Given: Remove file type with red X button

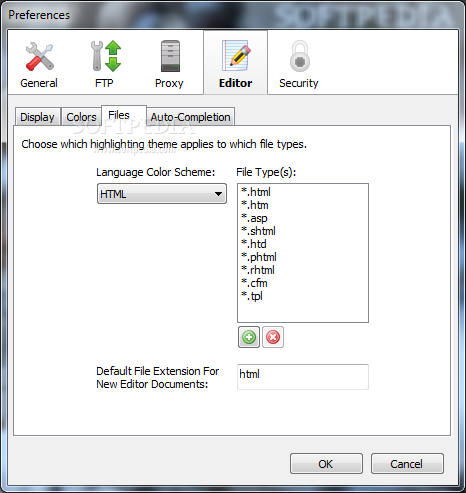Looking at the screenshot, I should (x=273, y=337).
